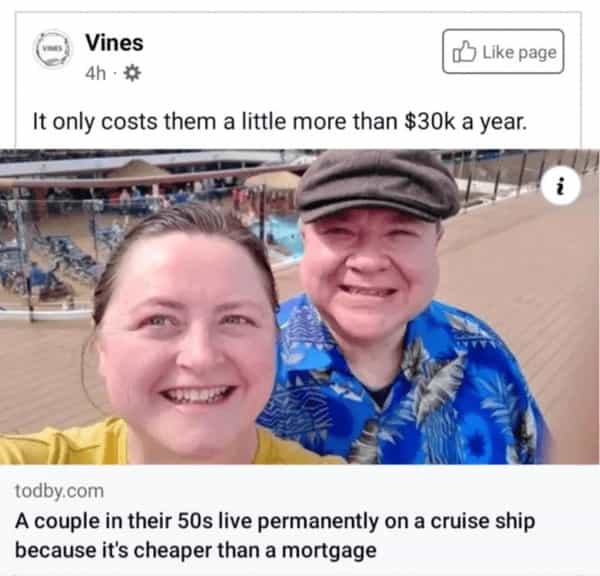Click the man's brown flat cap in photo
The width and height of the screenshot is (600, 576).
coord(377,185)
